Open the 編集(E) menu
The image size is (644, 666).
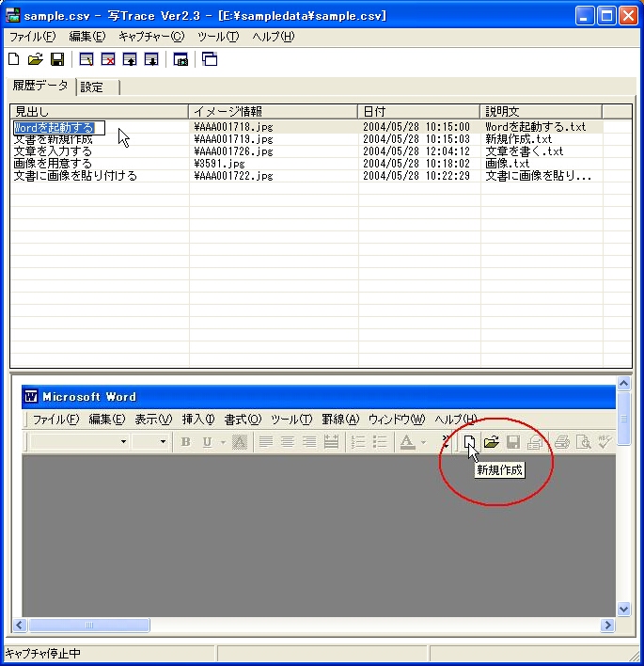(87, 37)
